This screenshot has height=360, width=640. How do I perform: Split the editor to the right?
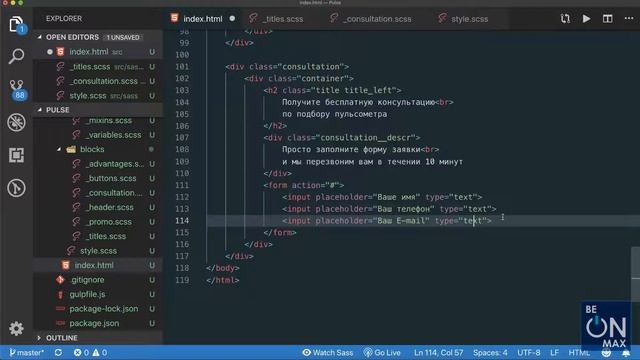coord(607,19)
